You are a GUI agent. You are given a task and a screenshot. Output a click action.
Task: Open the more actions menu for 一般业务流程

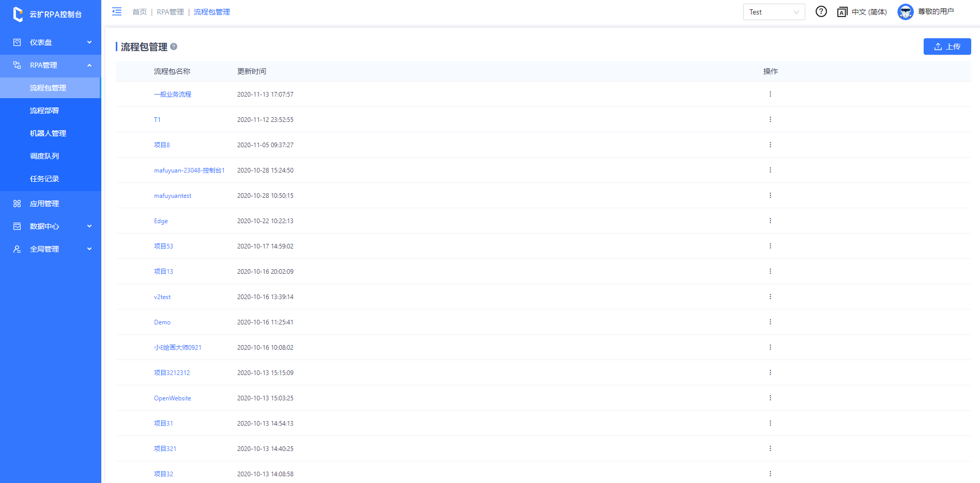(x=770, y=94)
